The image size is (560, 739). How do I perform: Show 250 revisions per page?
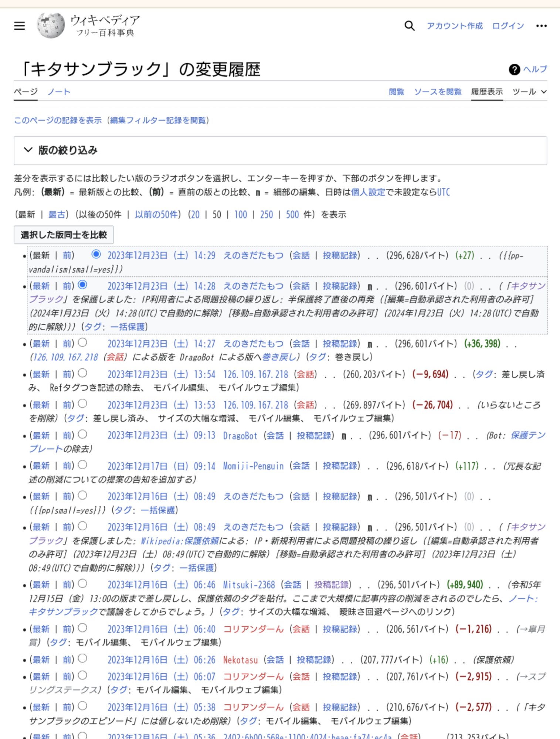[x=267, y=215]
